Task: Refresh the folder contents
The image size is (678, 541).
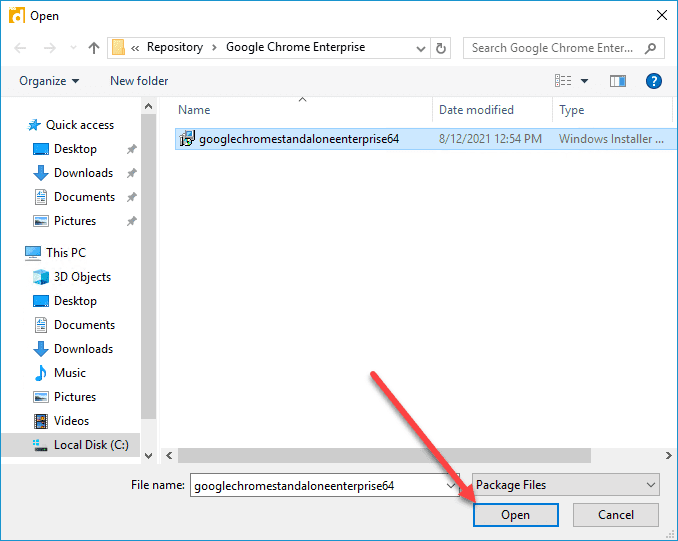Action: coord(441,48)
